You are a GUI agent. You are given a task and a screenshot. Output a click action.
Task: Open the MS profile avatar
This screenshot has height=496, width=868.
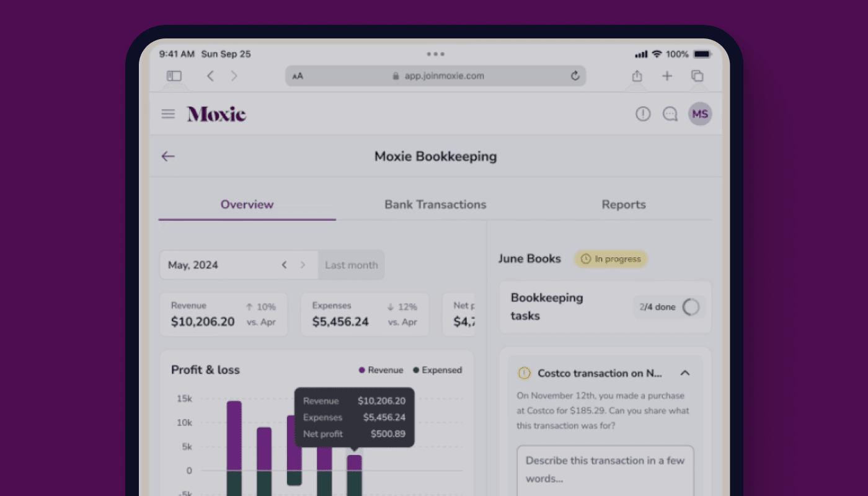click(x=700, y=114)
